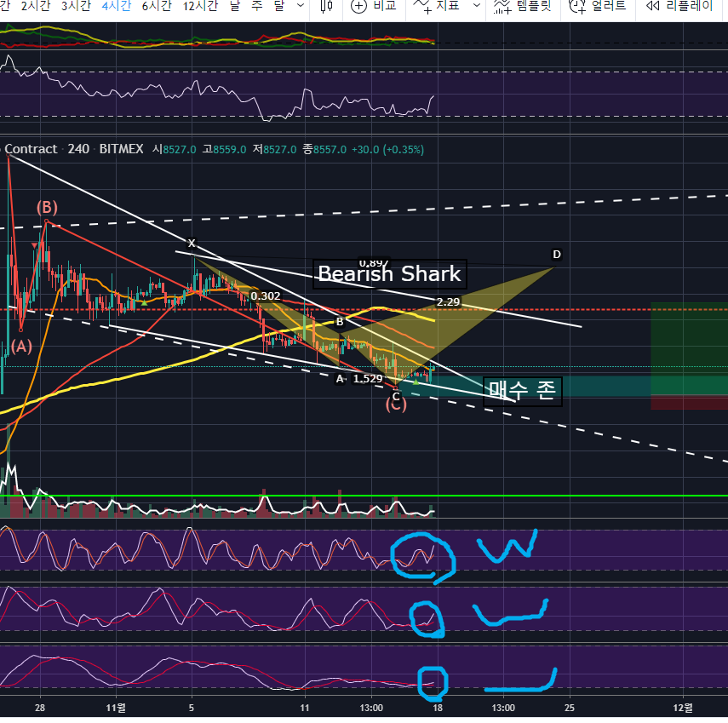The height and width of the screenshot is (723, 728).
Task: Select the 3시간 interval
Action: tap(76, 6)
